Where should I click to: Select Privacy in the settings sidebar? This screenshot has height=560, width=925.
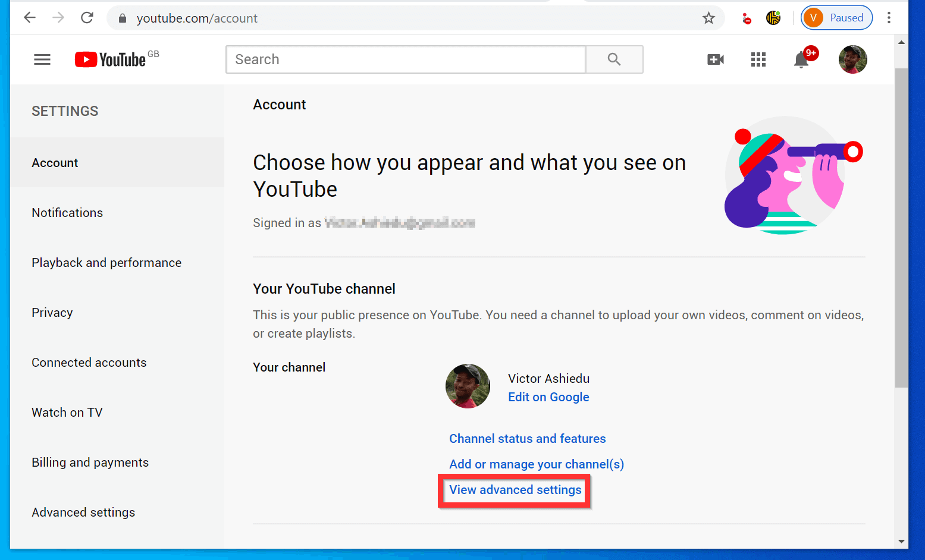click(52, 312)
